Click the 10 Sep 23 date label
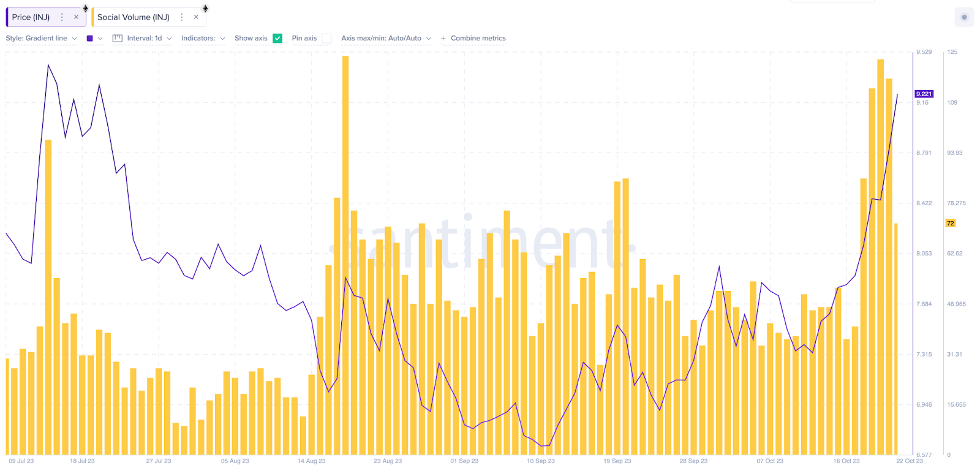980x468 pixels. (x=541, y=461)
